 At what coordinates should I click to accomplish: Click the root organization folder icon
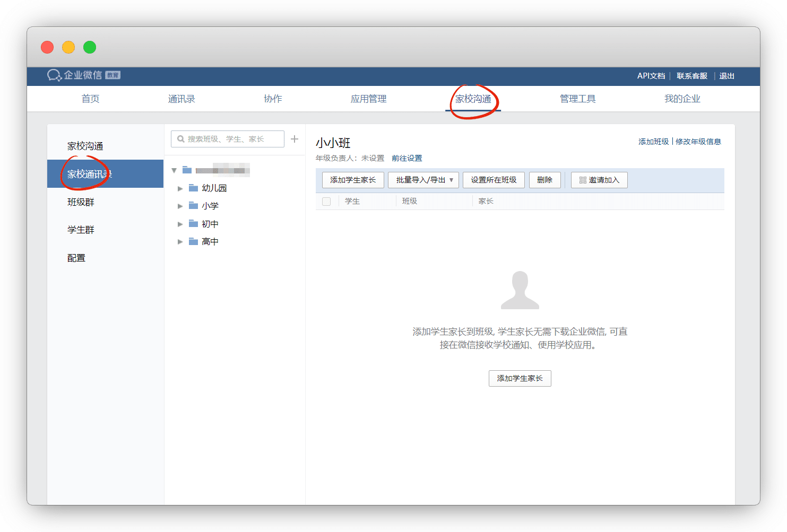[x=187, y=170]
